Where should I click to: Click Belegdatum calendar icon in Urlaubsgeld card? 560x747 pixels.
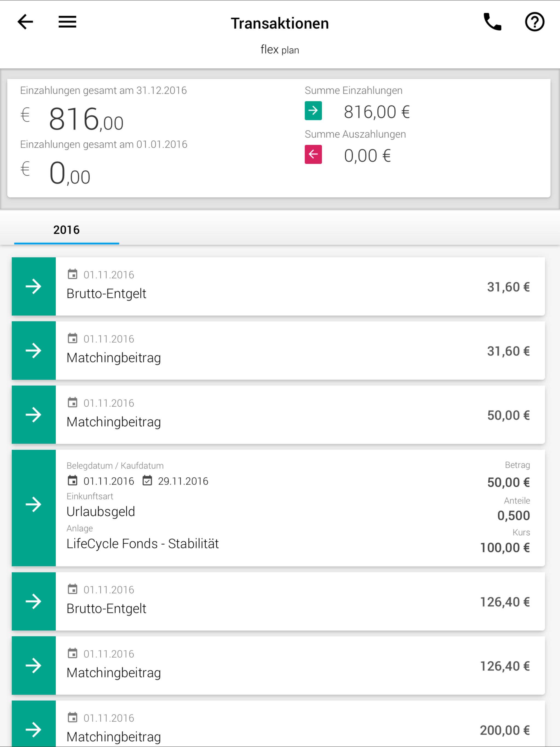tap(73, 480)
